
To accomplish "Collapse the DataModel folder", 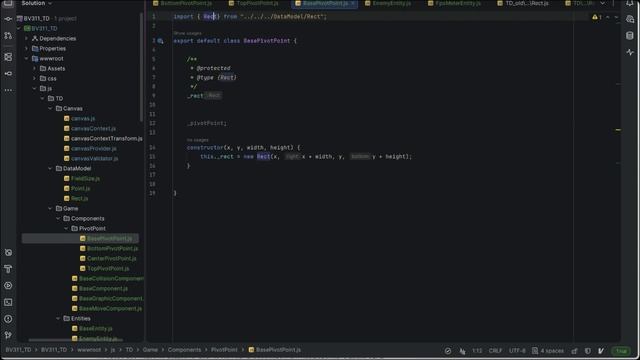I will [50, 169].
